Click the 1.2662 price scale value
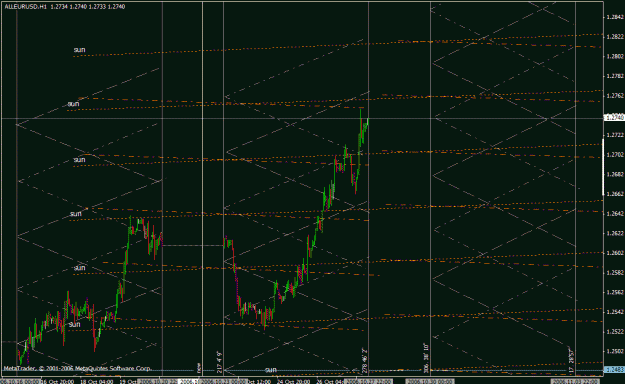The width and height of the screenshot is (625, 384). click(614, 194)
